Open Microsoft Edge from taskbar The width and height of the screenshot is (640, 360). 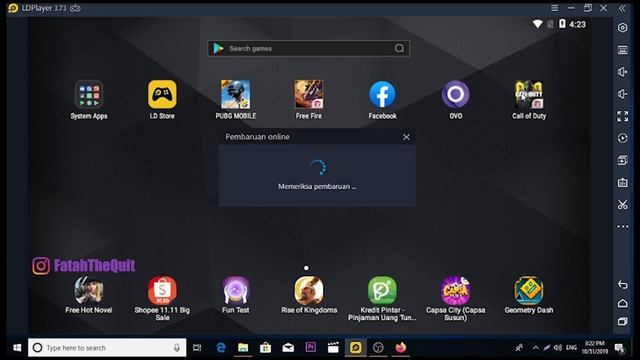coord(221,348)
